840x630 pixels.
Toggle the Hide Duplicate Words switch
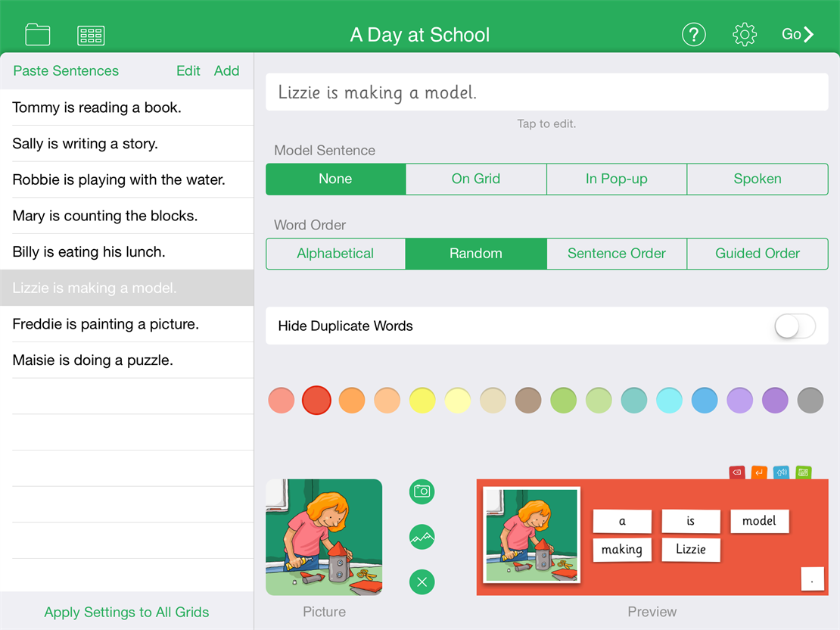tap(795, 326)
